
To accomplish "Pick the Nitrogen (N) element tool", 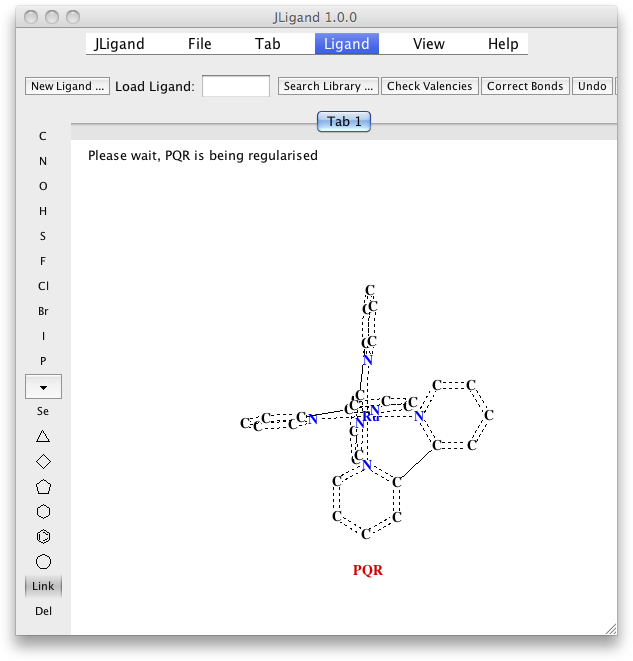I will [x=43, y=161].
